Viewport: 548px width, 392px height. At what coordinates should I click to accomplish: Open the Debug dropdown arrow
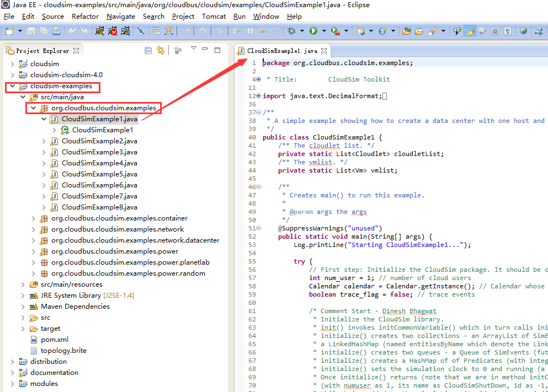click(x=302, y=31)
